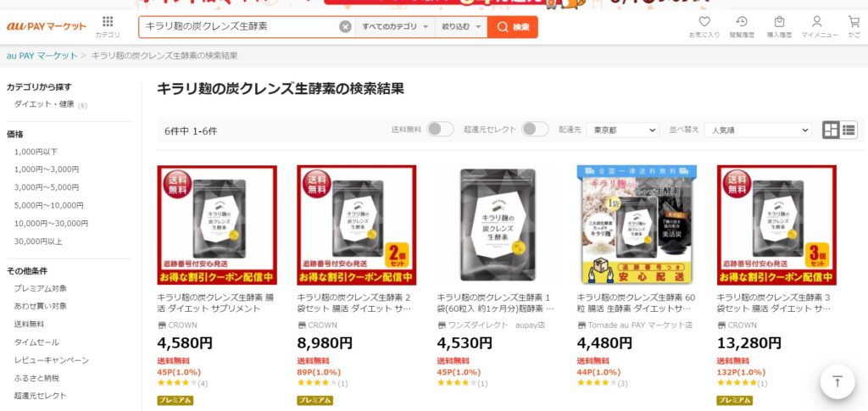The image size is (868, 411).
Task: Click the orange 検索 search button
Action: (513, 26)
